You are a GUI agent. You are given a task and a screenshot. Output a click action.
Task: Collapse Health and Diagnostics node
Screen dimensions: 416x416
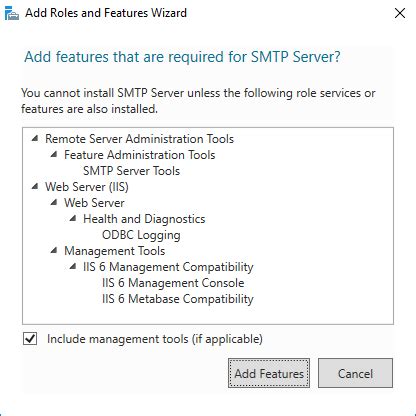tap(73, 218)
